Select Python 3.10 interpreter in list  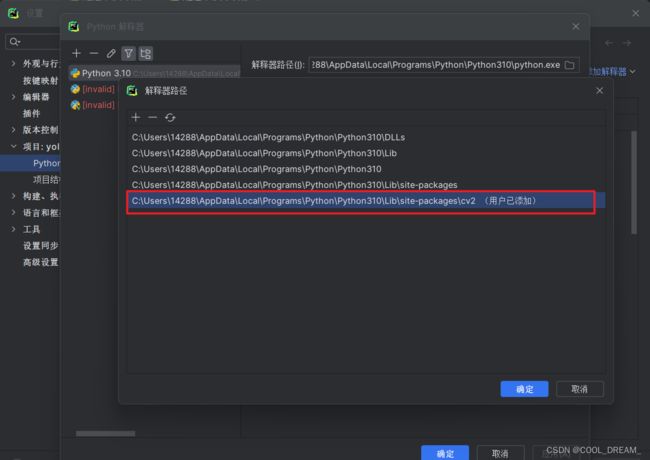point(154,73)
